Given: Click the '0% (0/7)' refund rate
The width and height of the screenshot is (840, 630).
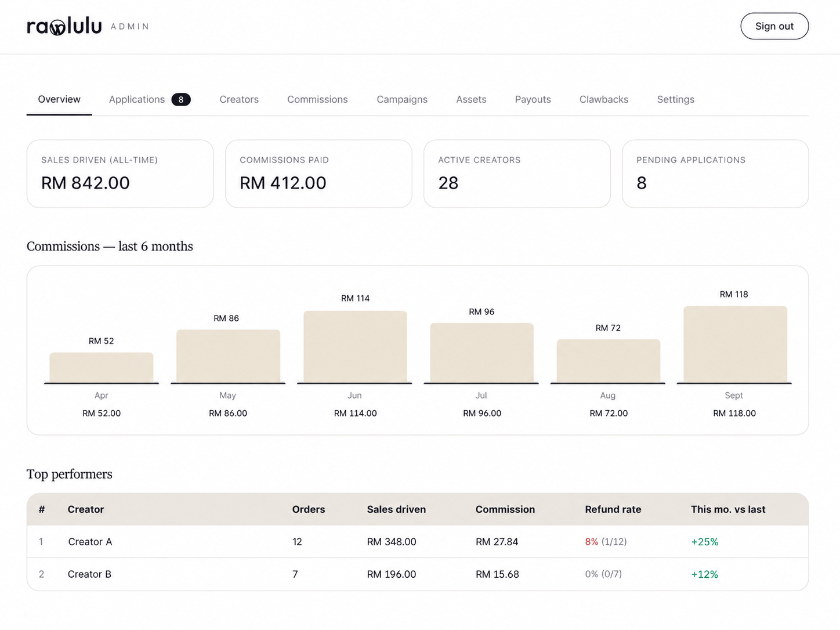Looking at the screenshot, I should click(603, 574).
